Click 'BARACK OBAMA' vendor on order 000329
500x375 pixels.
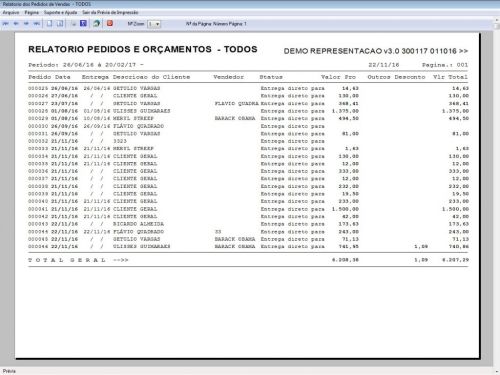tap(235, 119)
